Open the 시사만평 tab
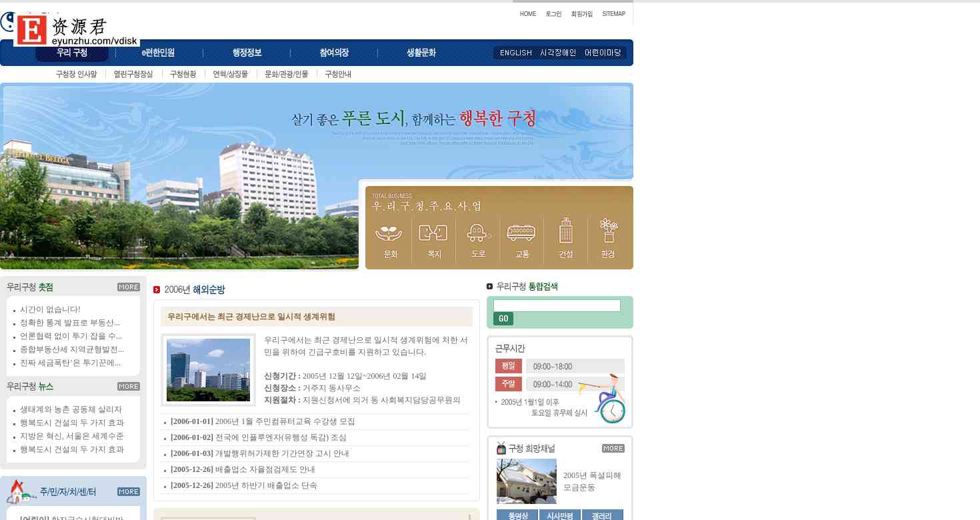Viewport: 980px width, 520px height. pyautogui.click(x=559, y=515)
